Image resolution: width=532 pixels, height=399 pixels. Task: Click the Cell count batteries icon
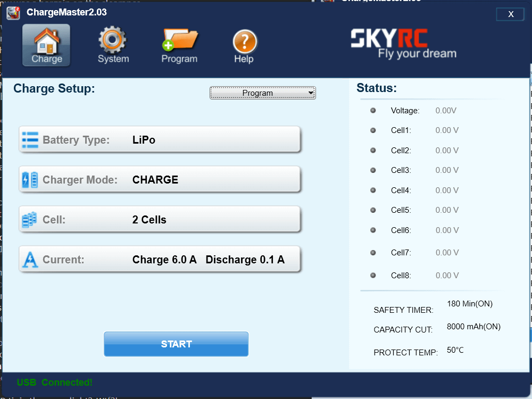(x=30, y=220)
